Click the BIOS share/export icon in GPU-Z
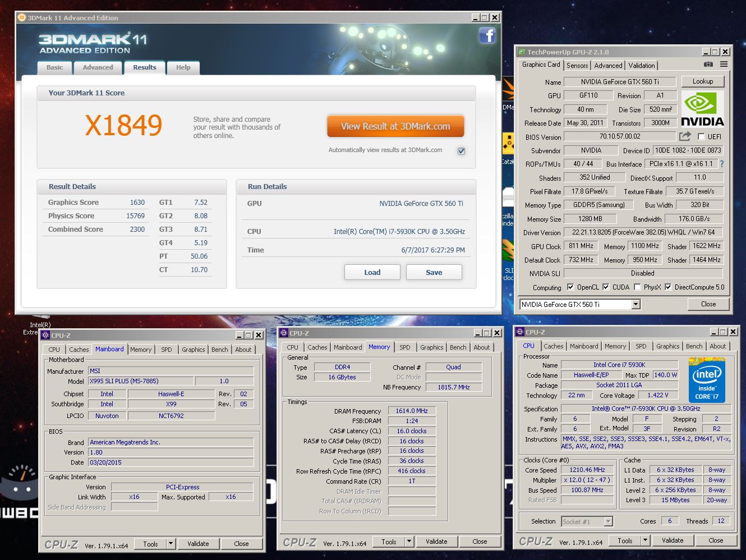 (x=685, y=136)
